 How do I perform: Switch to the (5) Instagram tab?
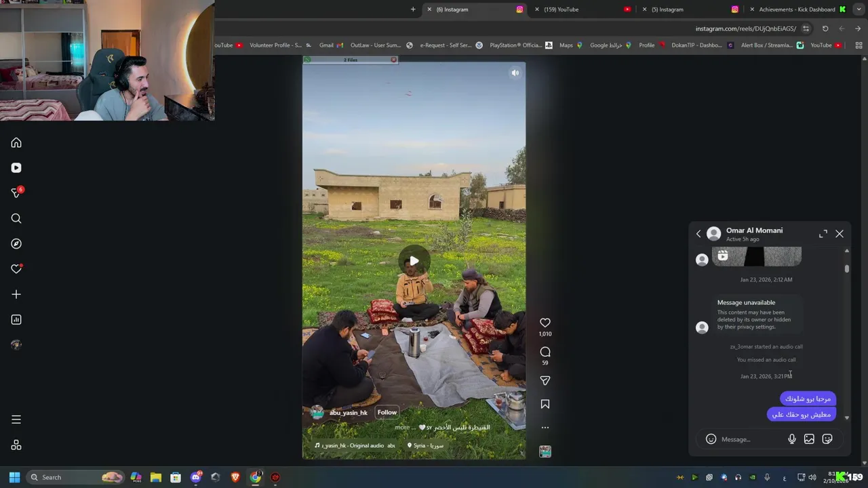(x=690, y=9)
